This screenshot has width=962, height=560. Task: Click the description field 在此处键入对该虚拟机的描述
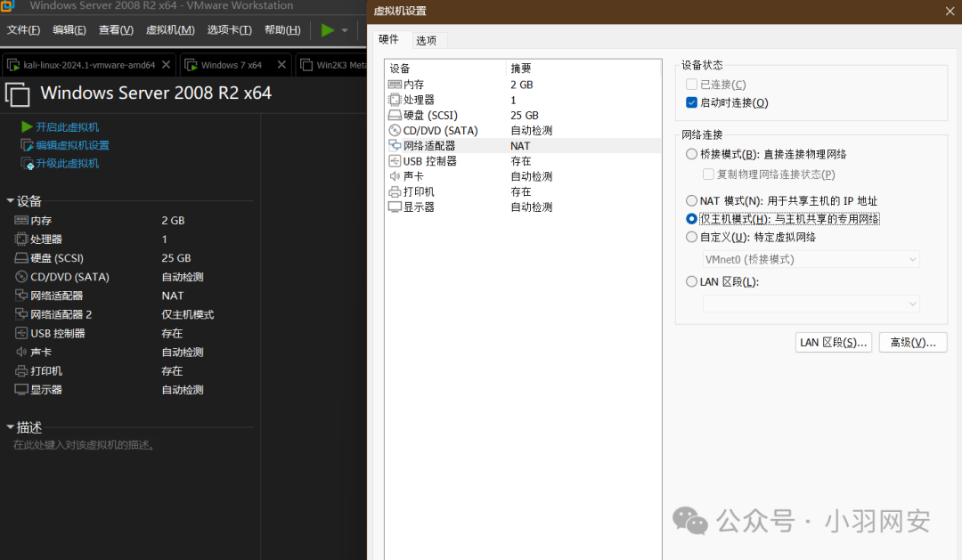click(x=84, y=444)
